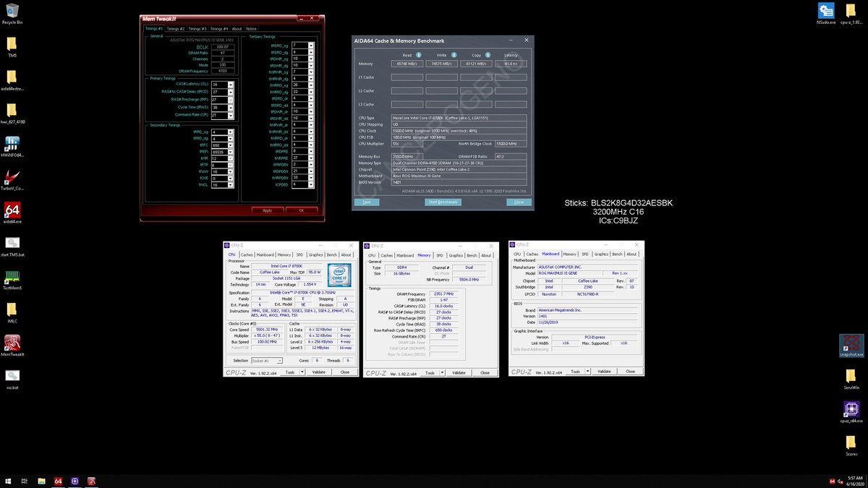Image resolution: width=868 pixels, height=488 pixels.
Task: Select the no.bat file icon
Action: click(x=12, y=379)
